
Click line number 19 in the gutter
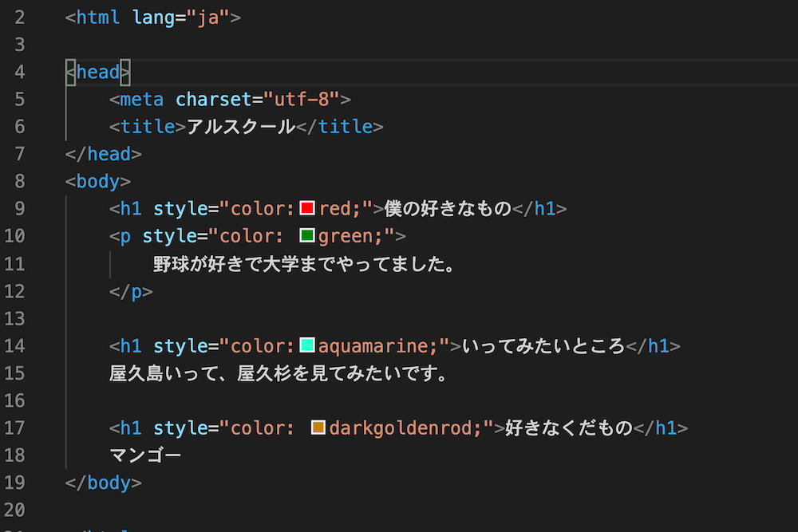tap(14, 483)
